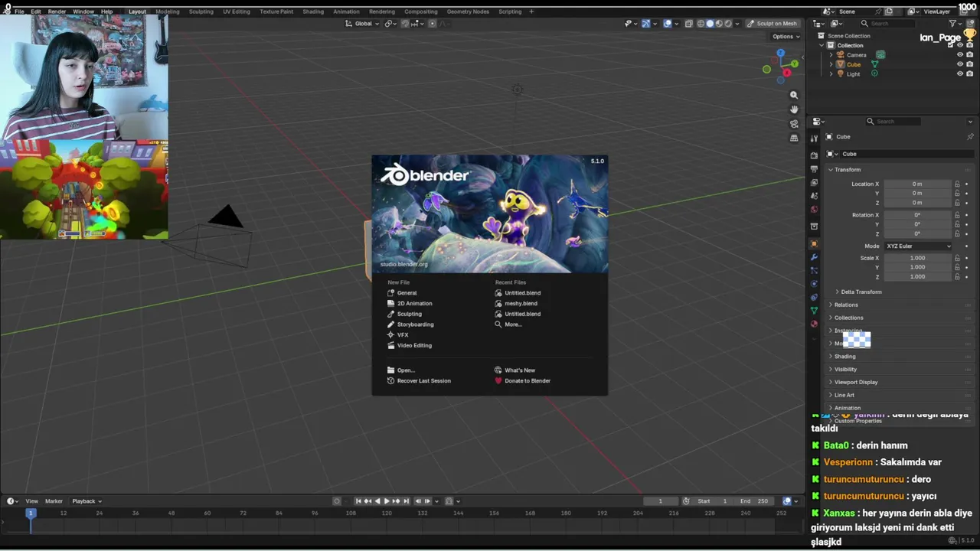Screen dimensions: 980x551
Task: Switch to the Geometry Nodes workspace tab
Action: (x=468, y=11)
